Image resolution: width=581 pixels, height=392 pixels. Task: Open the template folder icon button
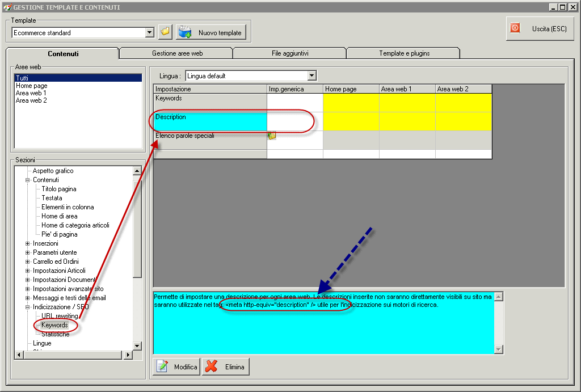[x=165, y=32]
